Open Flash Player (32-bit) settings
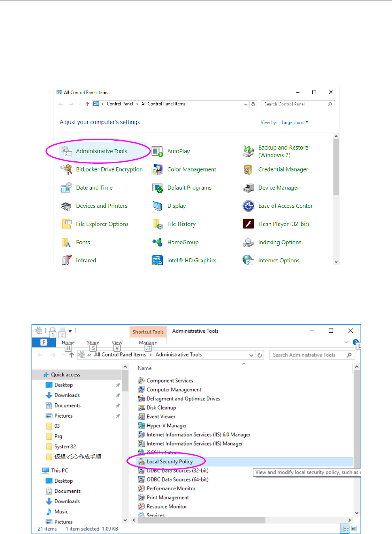 [276, 224]
